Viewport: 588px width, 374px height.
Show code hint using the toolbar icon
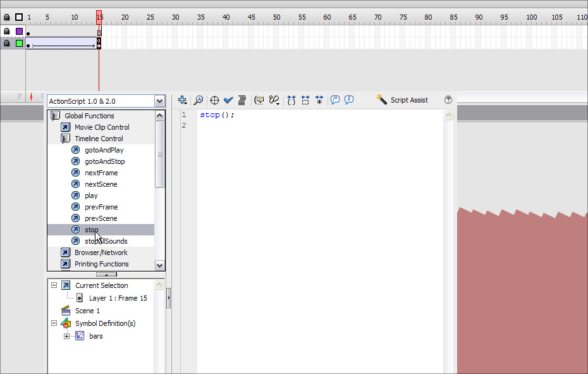(x=259, y=100)
